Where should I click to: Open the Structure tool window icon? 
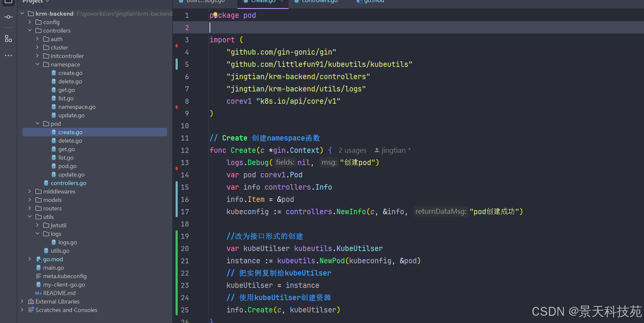8,39
